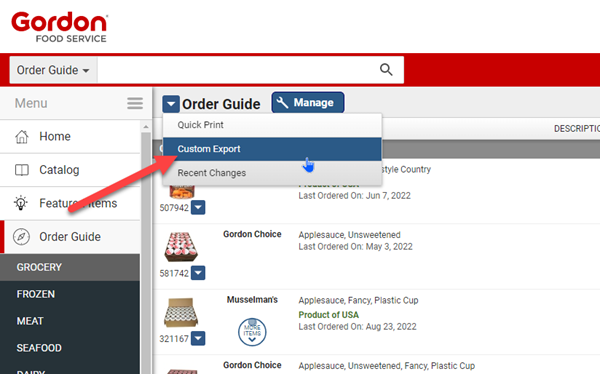Image resolution: width=600 pixels, height=374 pixels.
Task: Open the Order Guide sidebar item
Action: point(70,237)
